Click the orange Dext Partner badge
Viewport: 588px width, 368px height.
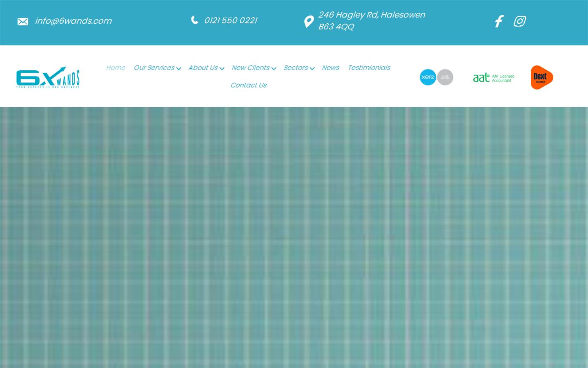[x=541, y=77]
